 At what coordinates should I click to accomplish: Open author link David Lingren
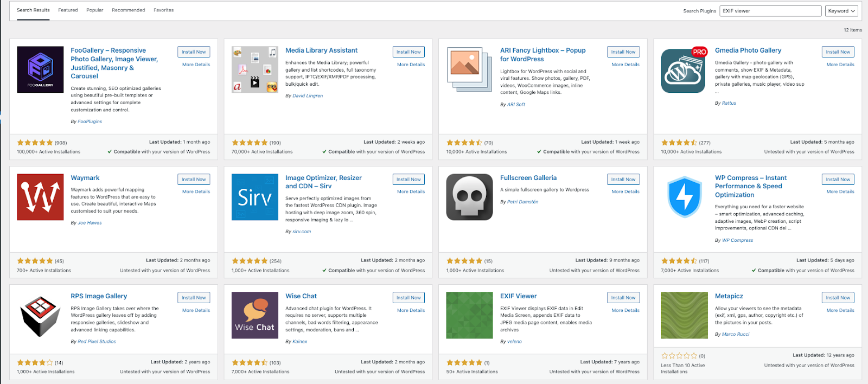pos(308,96)
